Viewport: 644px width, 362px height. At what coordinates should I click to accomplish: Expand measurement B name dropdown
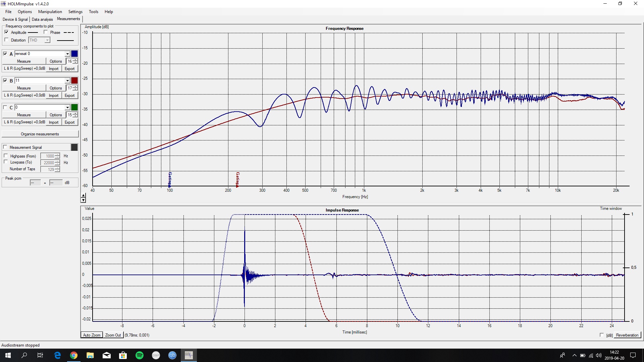(x=67, y=80)
